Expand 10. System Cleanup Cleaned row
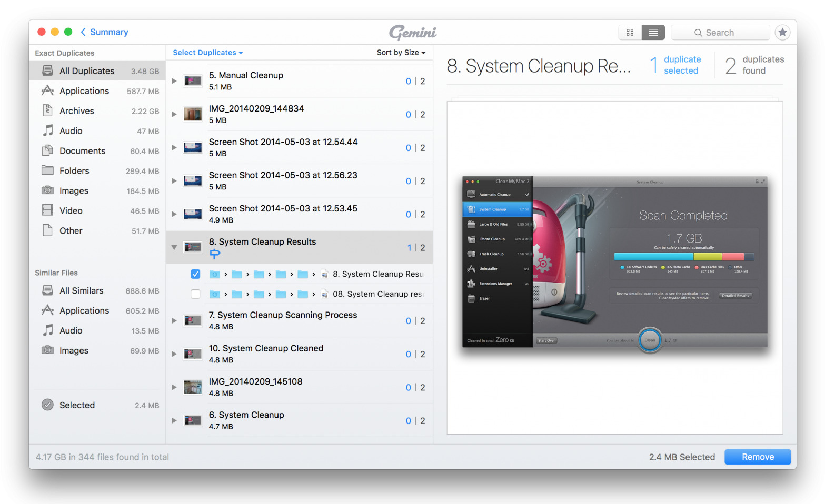 [174, 354]
